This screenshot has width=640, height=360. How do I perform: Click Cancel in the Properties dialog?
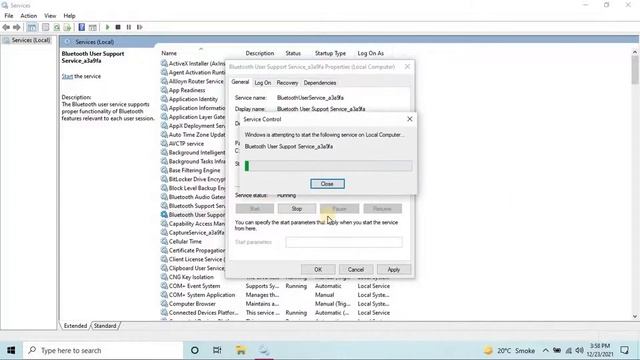(356, 269)
